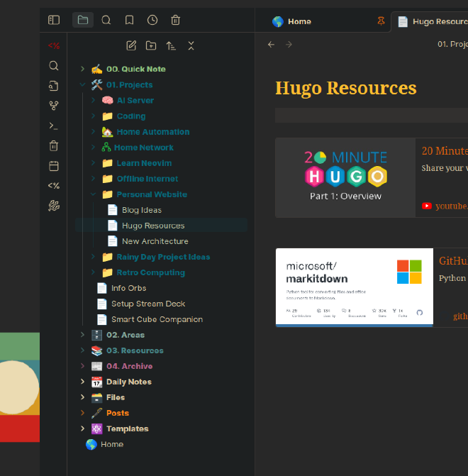Click the Hugo Resources page title
Image resolution: width=468 pixels, height=476 pixels.
point(346,88)
